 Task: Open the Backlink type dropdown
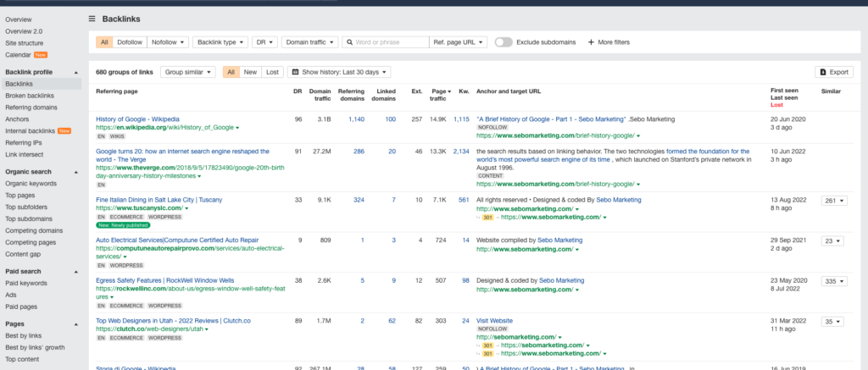pos(220,42)
